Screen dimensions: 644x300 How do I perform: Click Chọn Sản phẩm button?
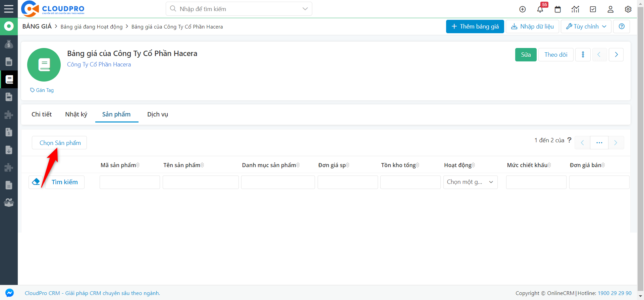60,143
